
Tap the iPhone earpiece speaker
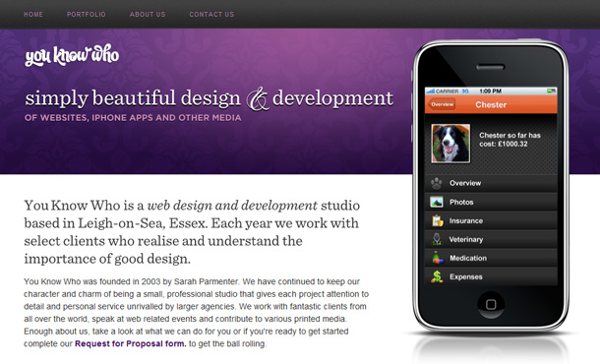(491, 67)
